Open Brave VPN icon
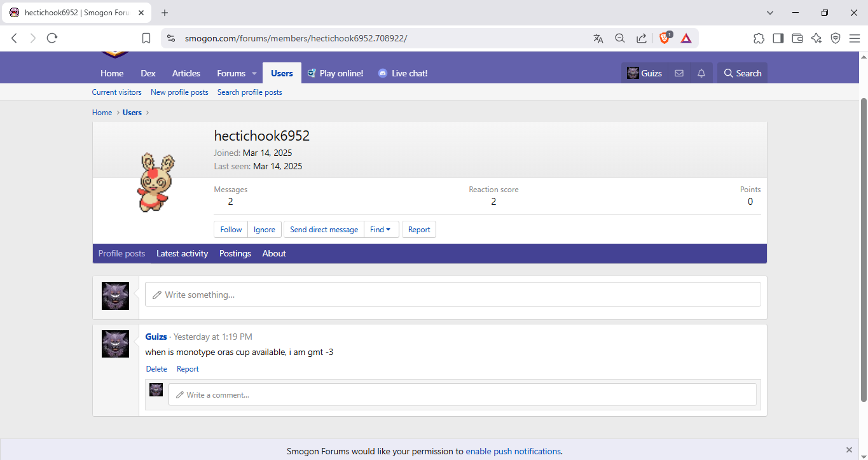The width and height of the screenshot is (868, 460). (x=836, y=38)
